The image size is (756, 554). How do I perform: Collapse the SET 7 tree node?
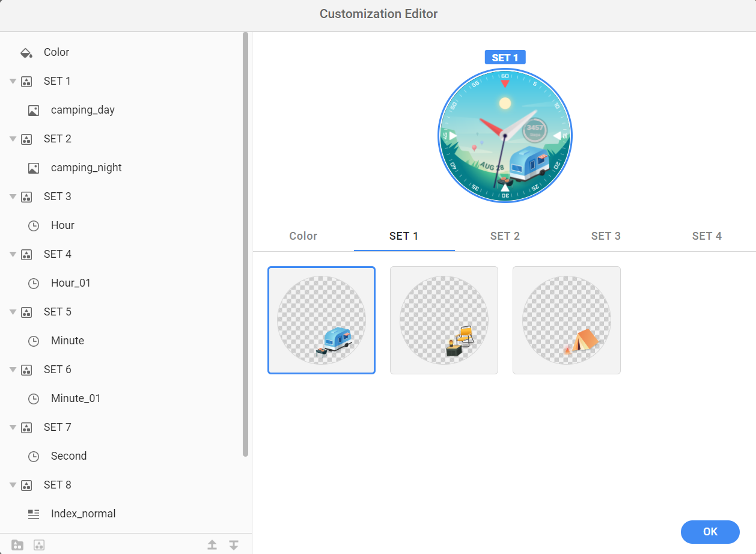(x=13, y=427)
